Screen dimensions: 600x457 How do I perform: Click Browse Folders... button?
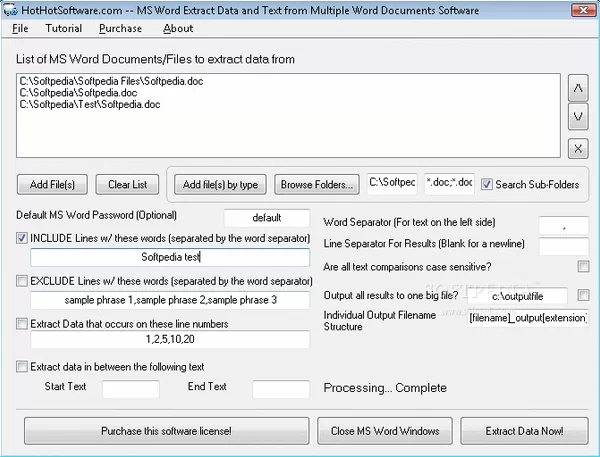pos(316,184)
